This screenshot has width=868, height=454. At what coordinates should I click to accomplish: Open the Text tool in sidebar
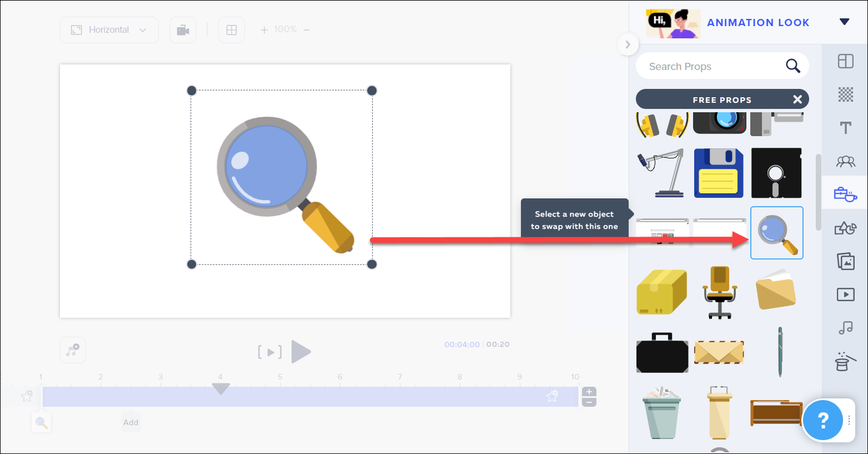click(x=845, y=128)
